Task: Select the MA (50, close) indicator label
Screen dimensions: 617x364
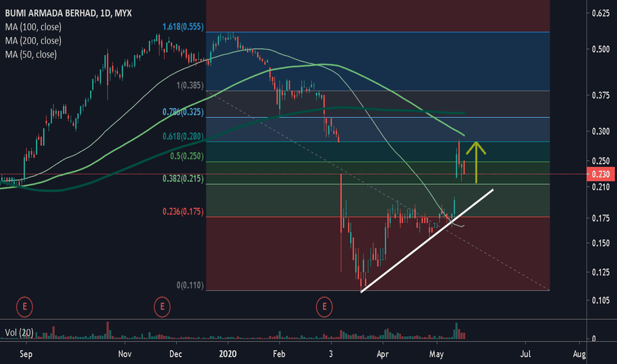Action: 30,55
